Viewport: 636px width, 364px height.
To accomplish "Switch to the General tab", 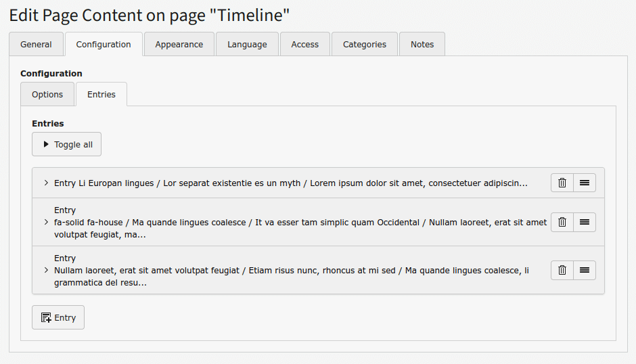I will click(x=36, y=45).
